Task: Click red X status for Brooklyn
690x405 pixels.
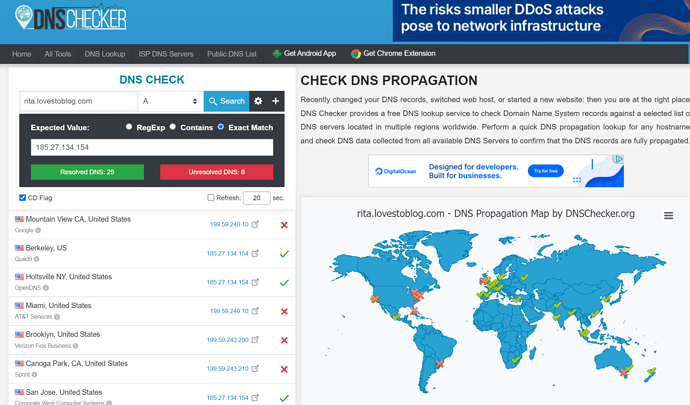Action: [x=284, y=340]
